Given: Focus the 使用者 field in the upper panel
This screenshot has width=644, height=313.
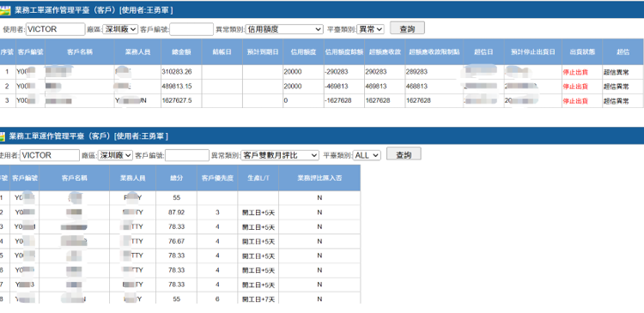Looking at the screenshot, I should (x=56, y=29).
